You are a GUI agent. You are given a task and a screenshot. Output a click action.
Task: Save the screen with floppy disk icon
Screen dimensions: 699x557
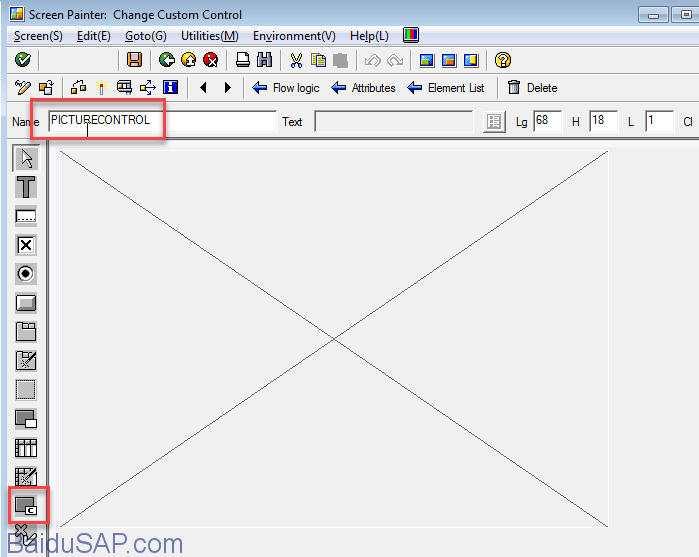(x=134, y=60)
